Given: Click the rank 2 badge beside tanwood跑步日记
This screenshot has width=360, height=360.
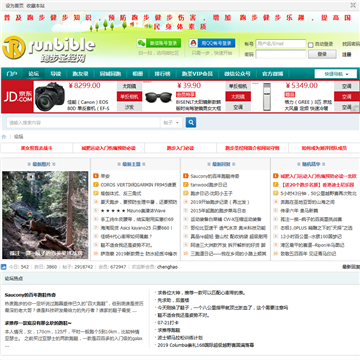Looking at the screenshot, I should (186, 185).
